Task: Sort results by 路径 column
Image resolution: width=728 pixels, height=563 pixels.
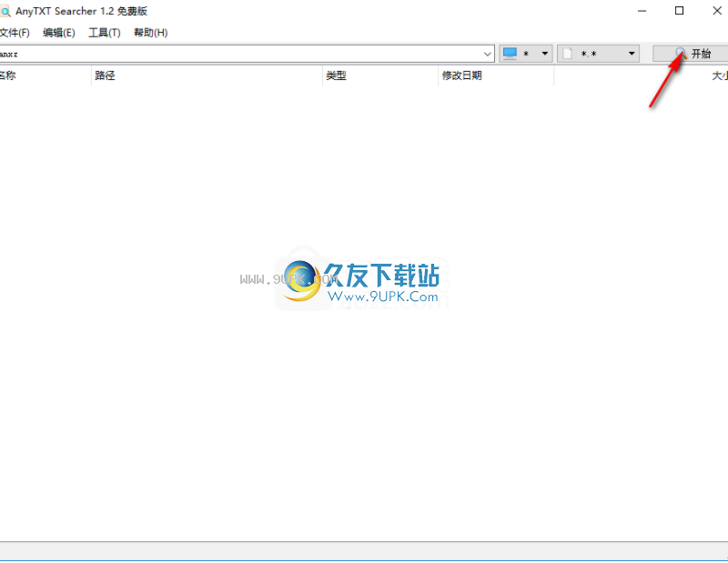Action: point(207,75)
